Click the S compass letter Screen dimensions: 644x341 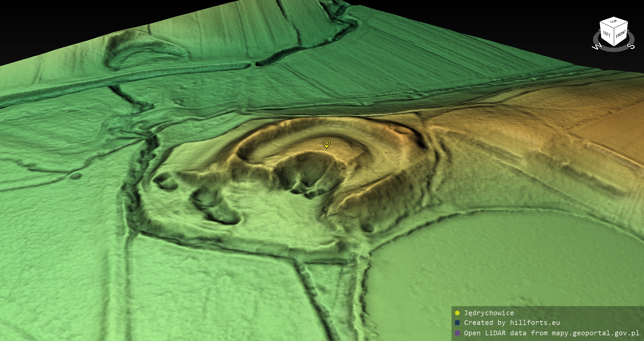point(631,46)
